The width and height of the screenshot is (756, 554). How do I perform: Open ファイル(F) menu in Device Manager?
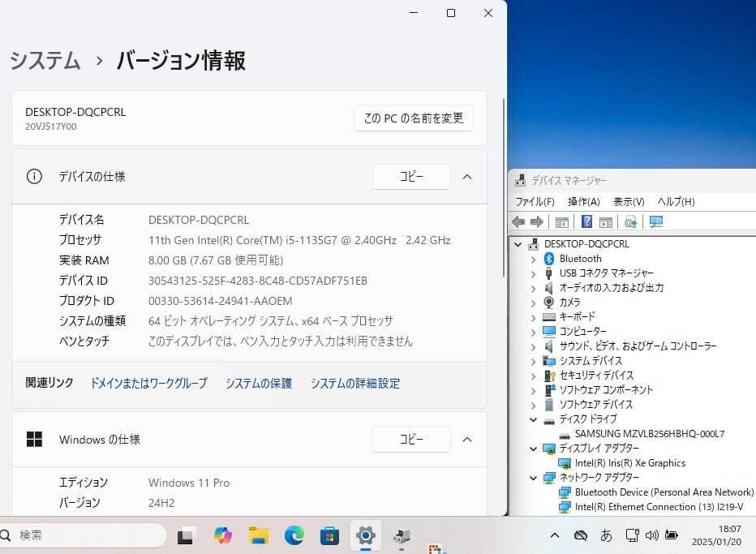click(535, 201)
